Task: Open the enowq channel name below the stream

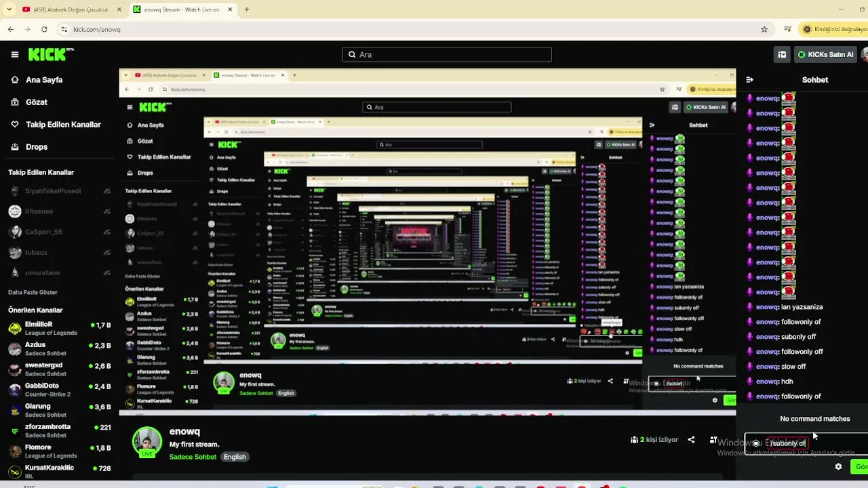Action: coord(184,432)
